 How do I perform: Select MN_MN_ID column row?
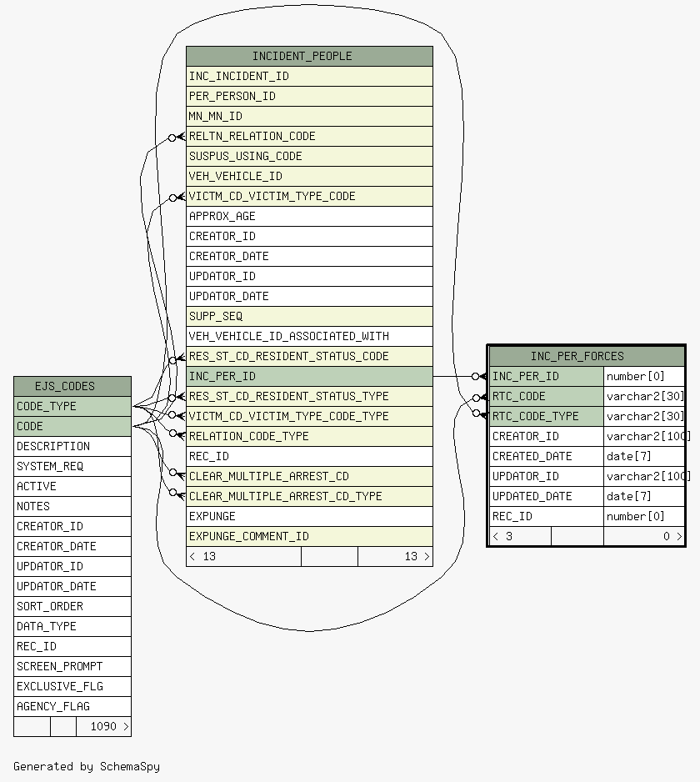point(309,116)
